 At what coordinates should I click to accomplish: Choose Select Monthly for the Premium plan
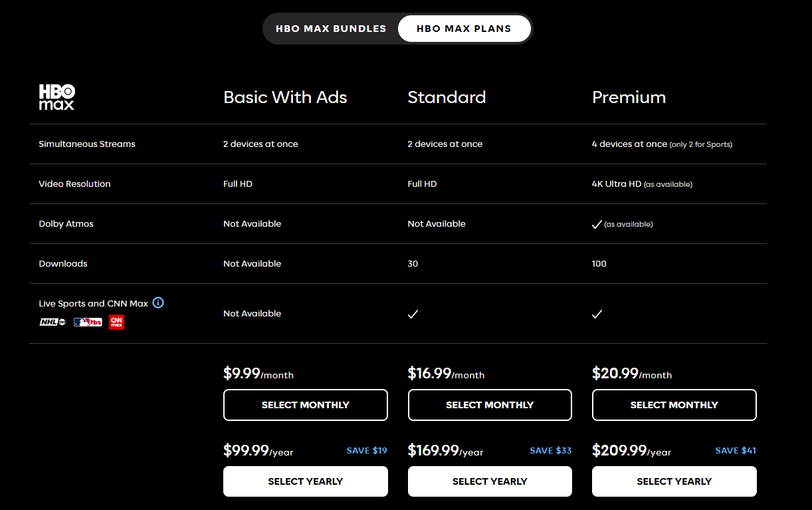[674, 405]
